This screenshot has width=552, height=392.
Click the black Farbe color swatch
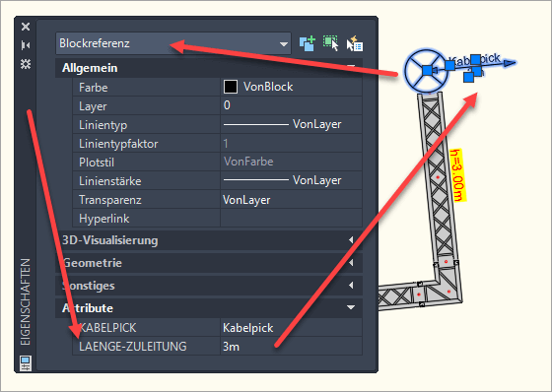tap(231, 87)
